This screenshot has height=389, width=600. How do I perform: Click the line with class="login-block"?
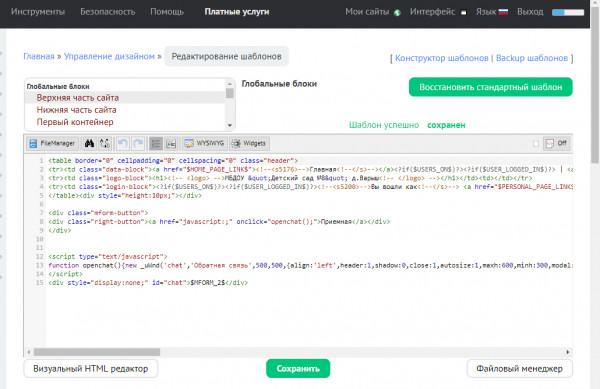(310, 187)
